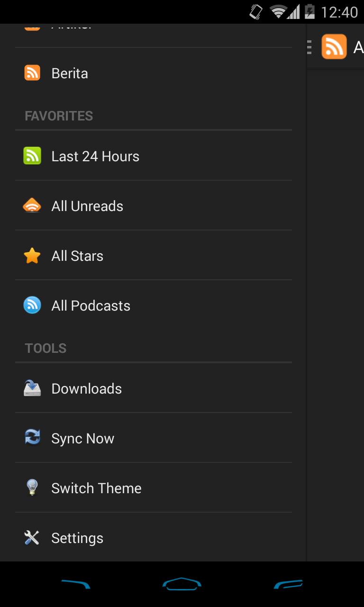The width and height of the screenshot is (364, 607).
Task: Open the Berita feed
Action: [x=70, y=74]
